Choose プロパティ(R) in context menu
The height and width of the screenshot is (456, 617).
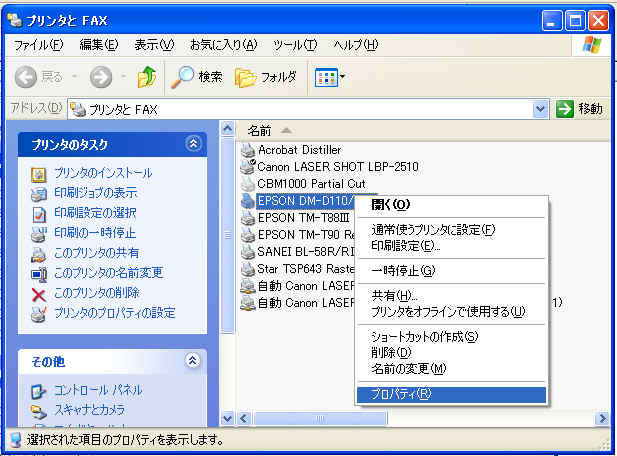coord(451,394)
